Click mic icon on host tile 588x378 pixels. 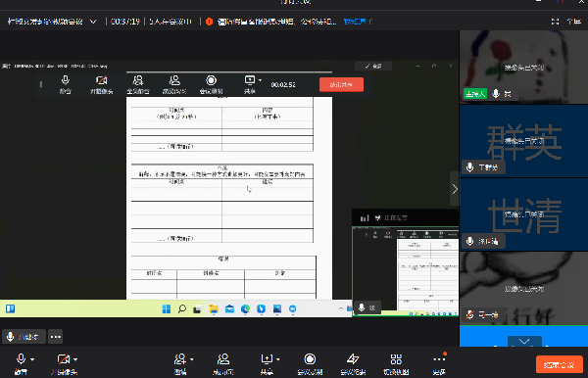[496, 94]
